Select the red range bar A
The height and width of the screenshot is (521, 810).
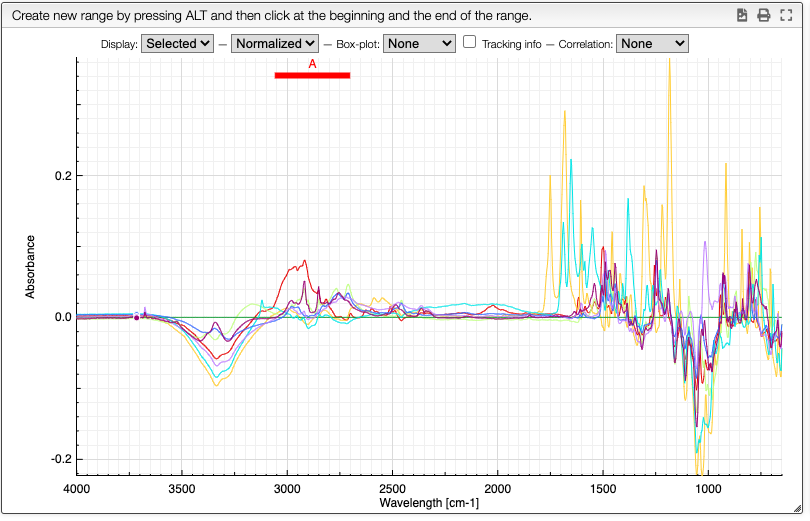[312, 75]
